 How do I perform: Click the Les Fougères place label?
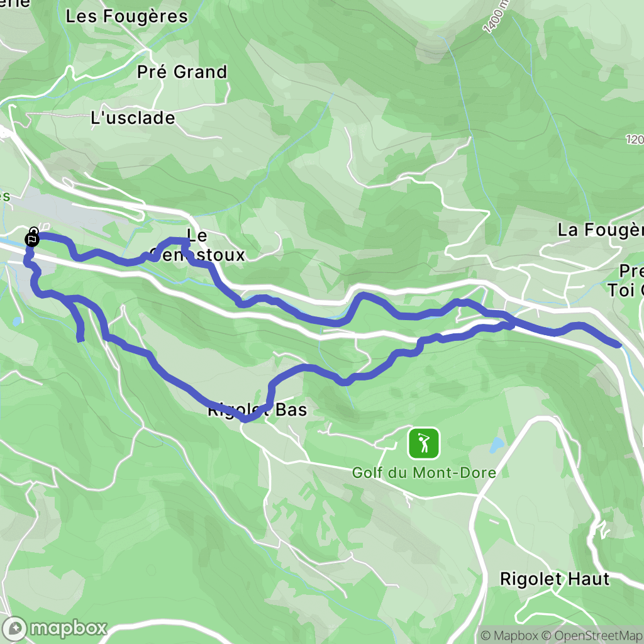pos(126,16)
